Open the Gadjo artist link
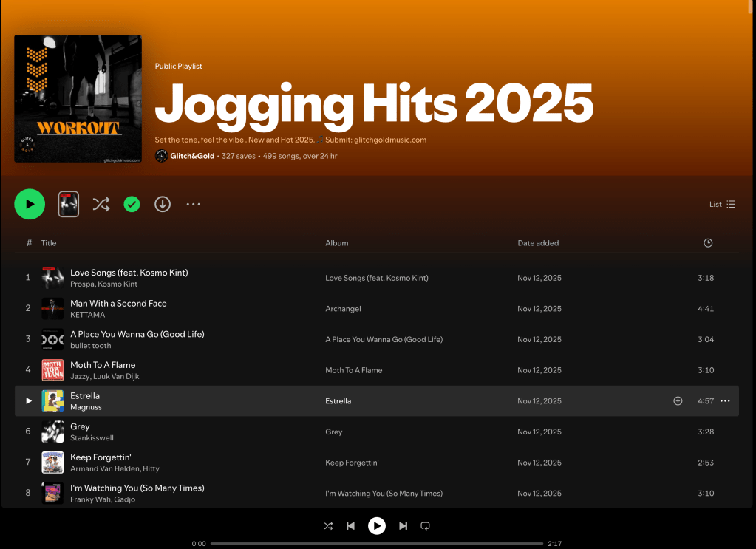Image resolution: width=756 pixels, height=549 pixels. pyautogui.click(x=124, y=499)
